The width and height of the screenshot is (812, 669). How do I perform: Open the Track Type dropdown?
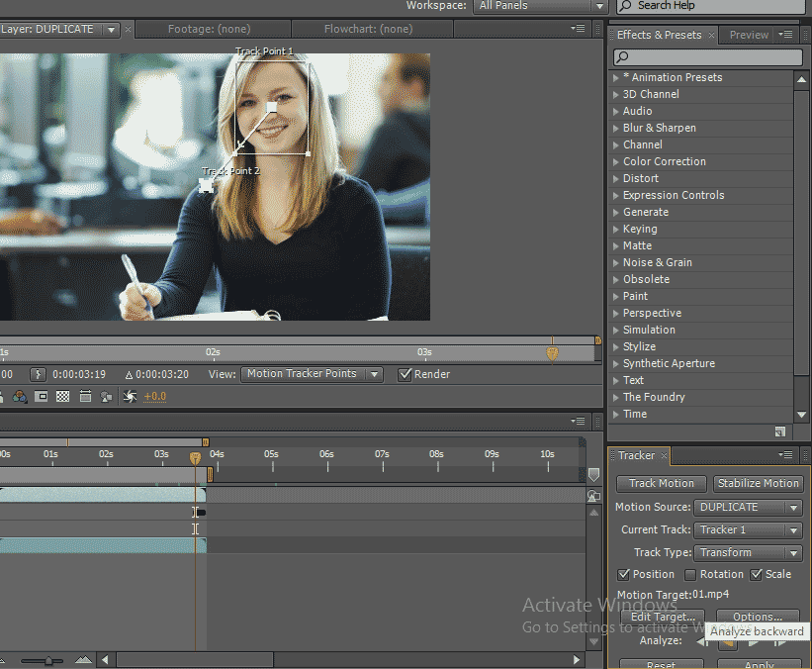tap(748, 553)
